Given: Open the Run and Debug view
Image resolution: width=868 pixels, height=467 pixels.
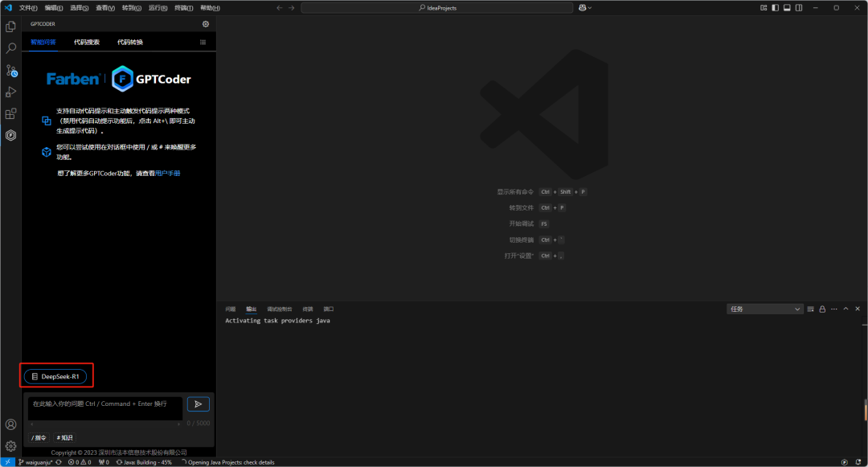Looking at the screenshot, I should 11,92.
